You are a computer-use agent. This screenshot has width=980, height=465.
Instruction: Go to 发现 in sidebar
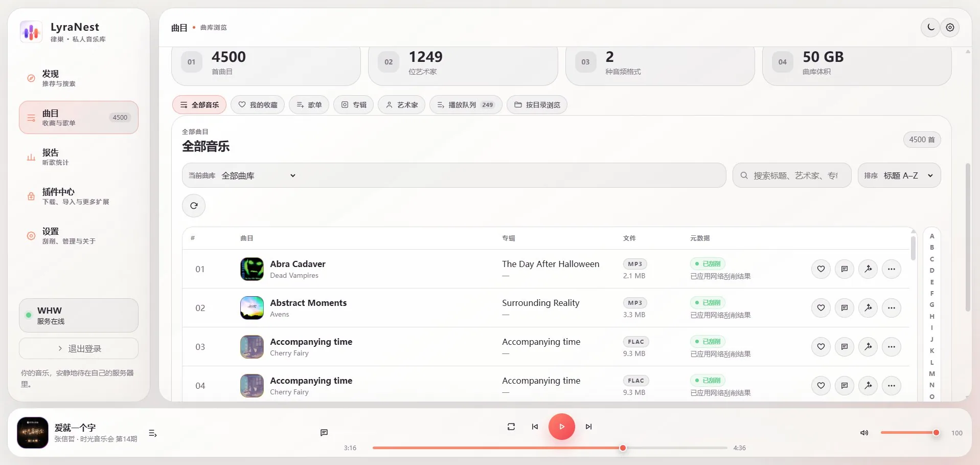(79, 78)
